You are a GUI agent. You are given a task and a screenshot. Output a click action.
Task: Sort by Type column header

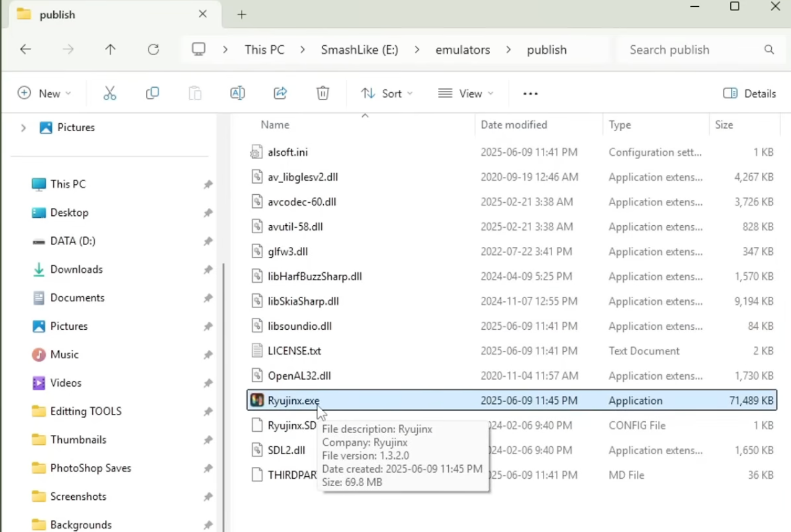pos(620,124)
